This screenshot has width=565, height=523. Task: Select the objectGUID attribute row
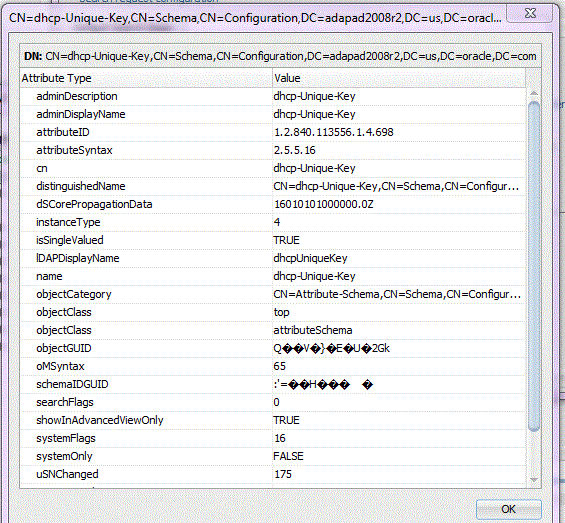click(x=273, y=349)
